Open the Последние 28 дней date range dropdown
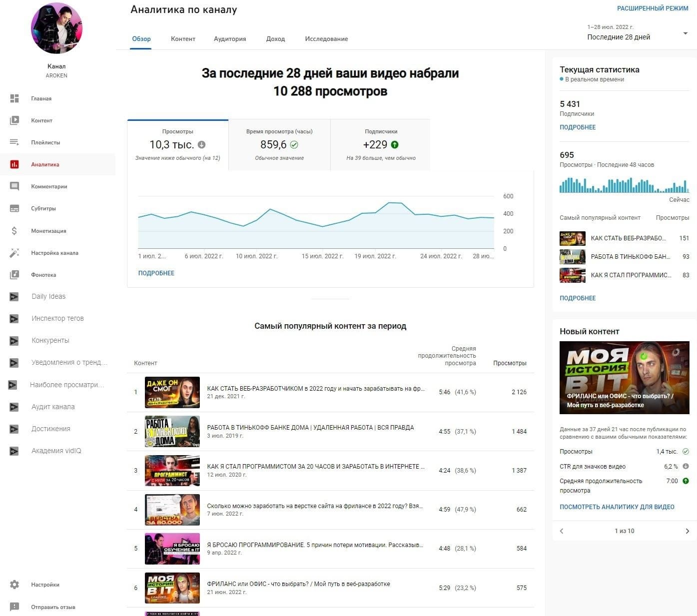 638,32
